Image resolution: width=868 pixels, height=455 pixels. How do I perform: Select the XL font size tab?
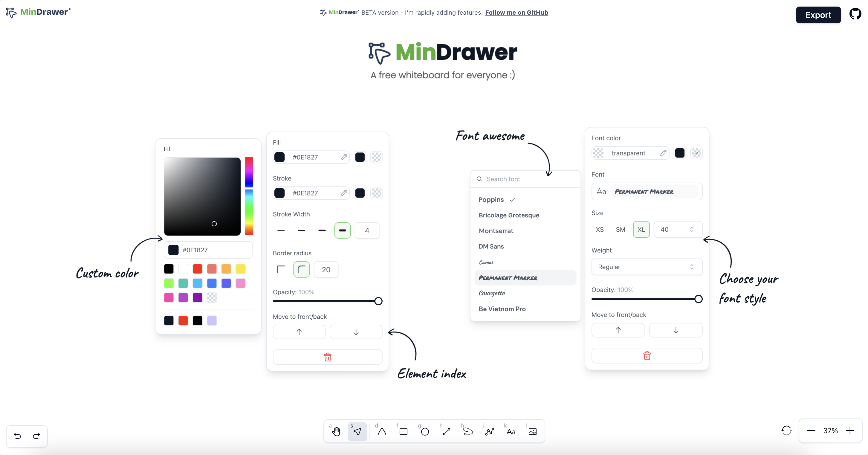pyautogui.click(x=641, y=229)
